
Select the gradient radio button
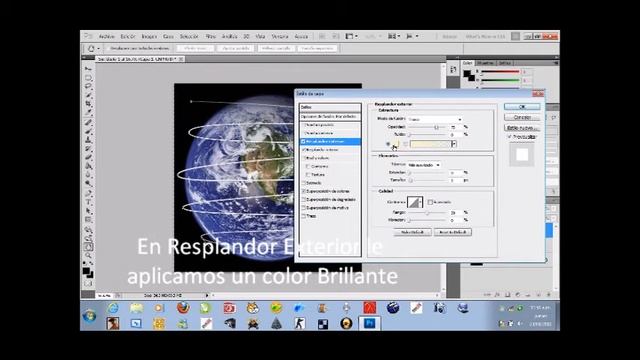click(405, 144)
